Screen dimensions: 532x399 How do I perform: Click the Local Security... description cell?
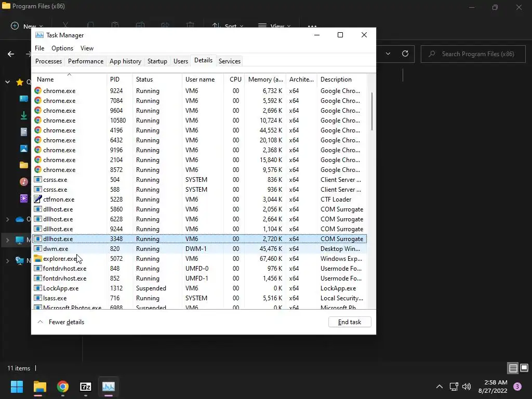pyautogui.click(x=342, y=298)
